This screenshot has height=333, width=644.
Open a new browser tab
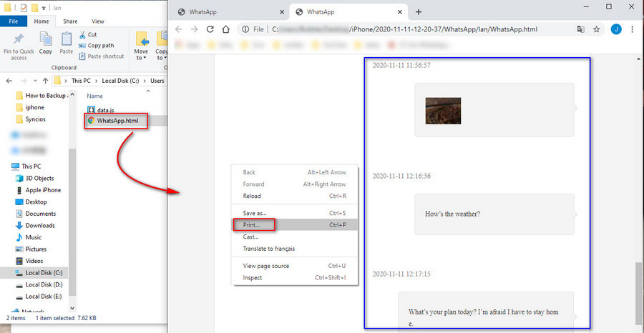(419, 12)
